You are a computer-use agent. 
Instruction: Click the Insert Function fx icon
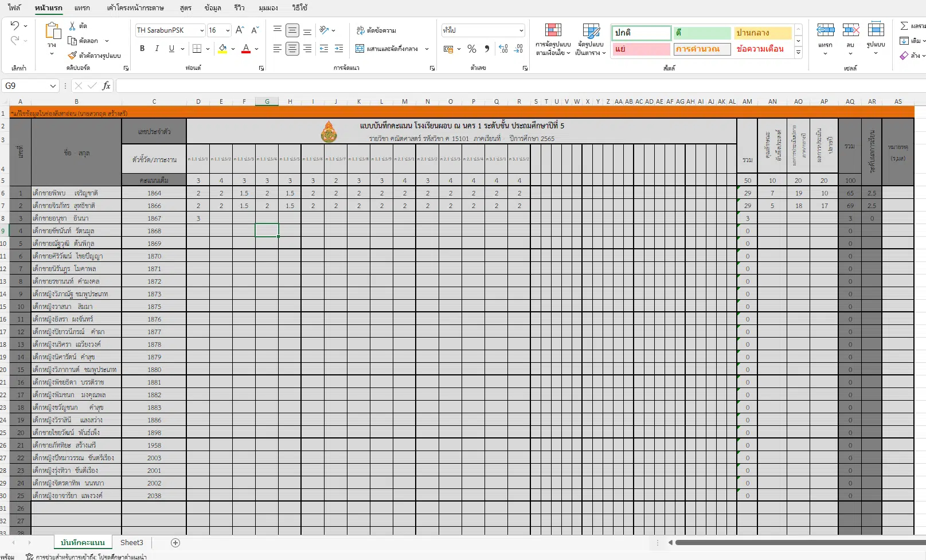coord(106,86)
